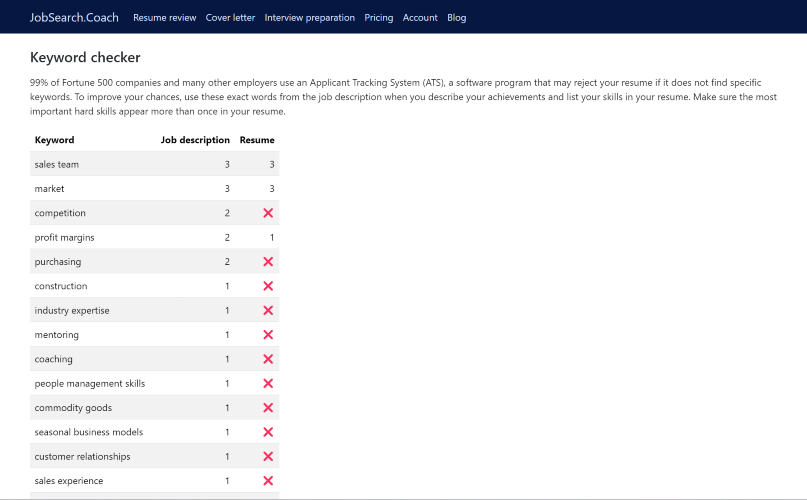
Task: Open the JobSearch.Coach home logo
Action: tap(74, 18)
